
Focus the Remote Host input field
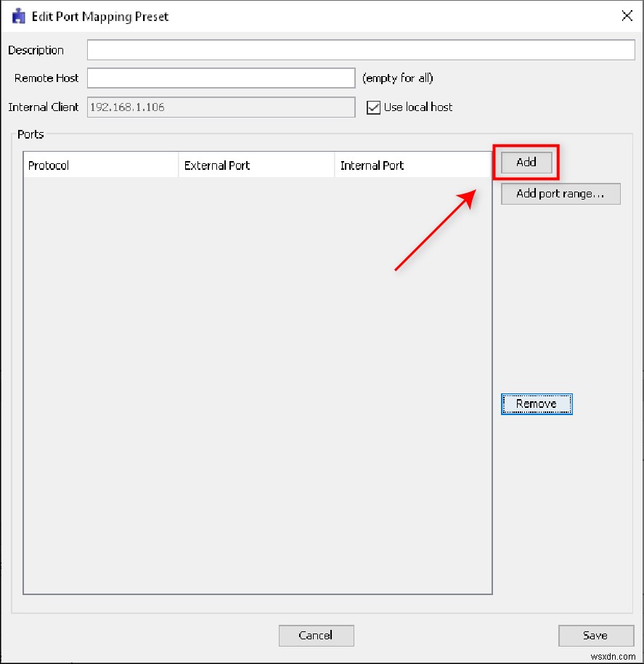pyautogui.click(x=221, y=78)
